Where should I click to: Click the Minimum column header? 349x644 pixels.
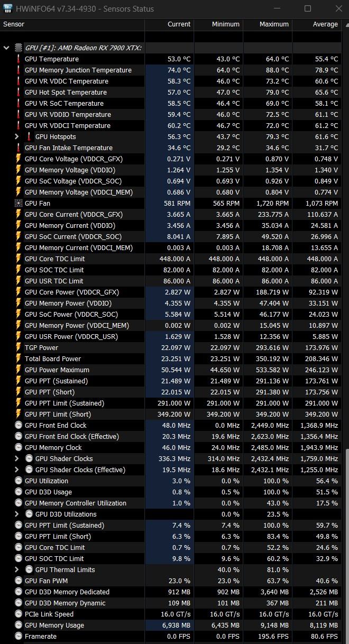pyautogui.click(x=218, y=24)
